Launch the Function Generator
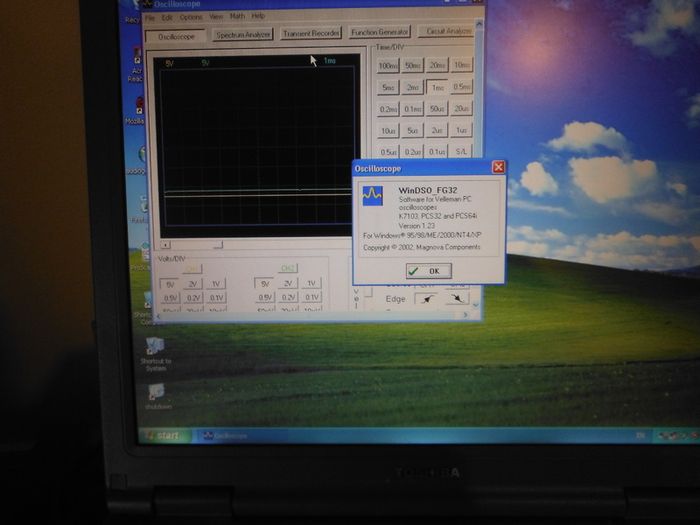This screenshot has width=700, height=525. (379, 32)
